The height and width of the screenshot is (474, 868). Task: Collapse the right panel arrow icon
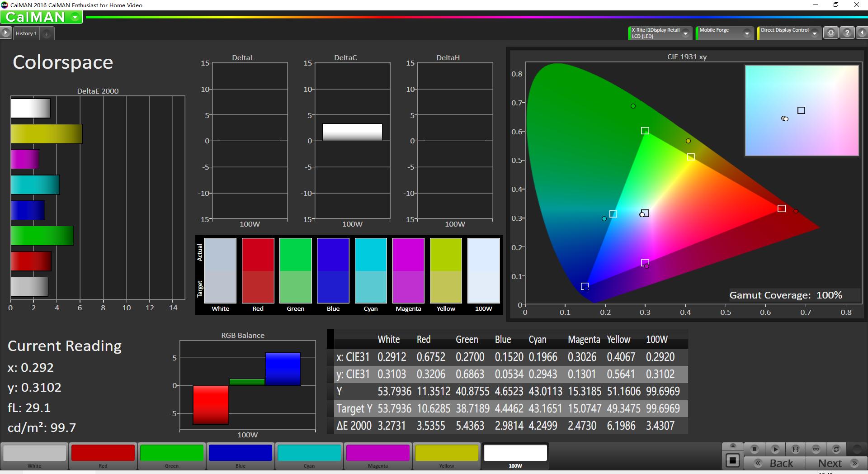pos(862,33)
